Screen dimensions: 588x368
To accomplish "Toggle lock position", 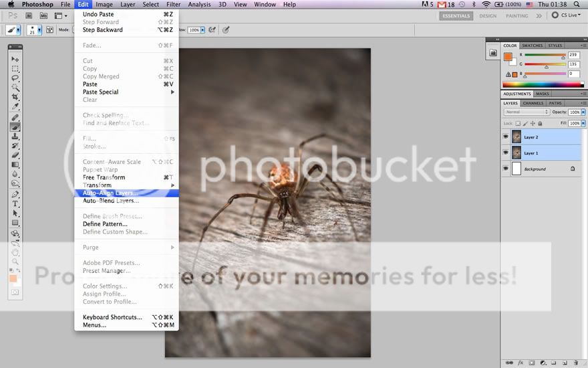I will point(533,123).
